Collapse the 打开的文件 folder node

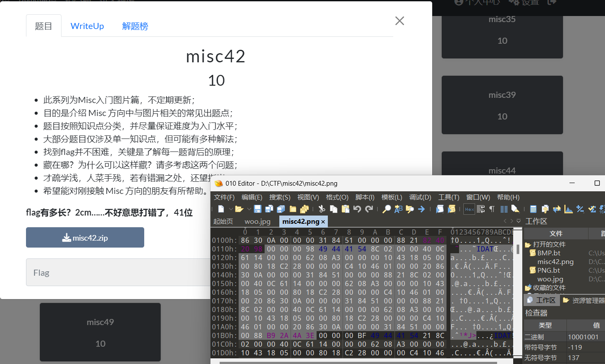coord(545,244)
